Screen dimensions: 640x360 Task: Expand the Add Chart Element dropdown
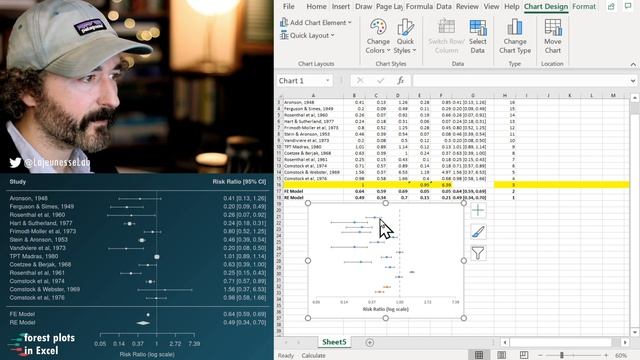[x=316, y=22]
